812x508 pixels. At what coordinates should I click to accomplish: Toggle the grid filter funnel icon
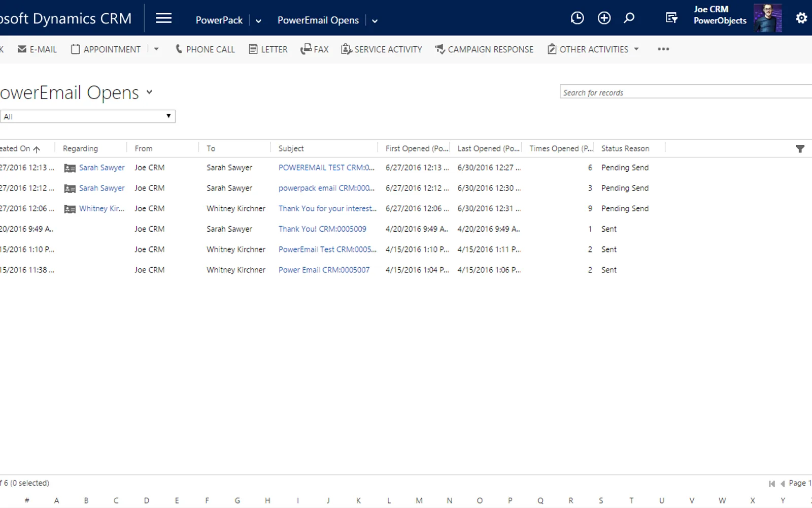coord(800,149)
